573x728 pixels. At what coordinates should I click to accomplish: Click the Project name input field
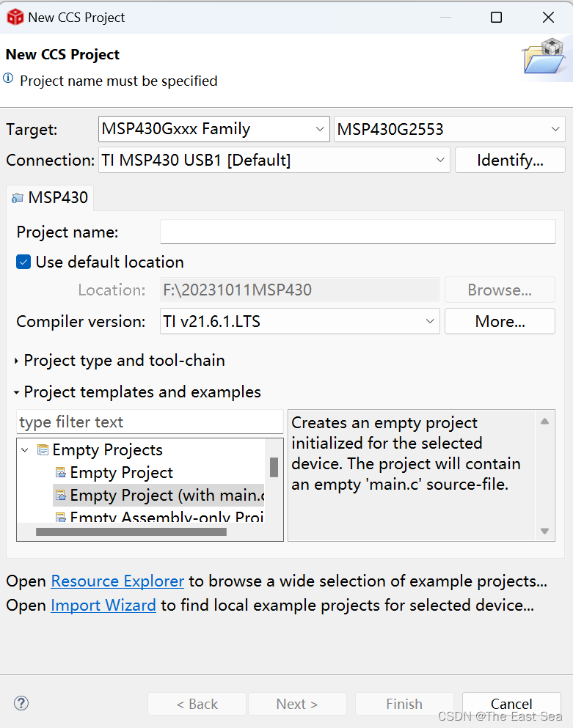coord(357,232)
